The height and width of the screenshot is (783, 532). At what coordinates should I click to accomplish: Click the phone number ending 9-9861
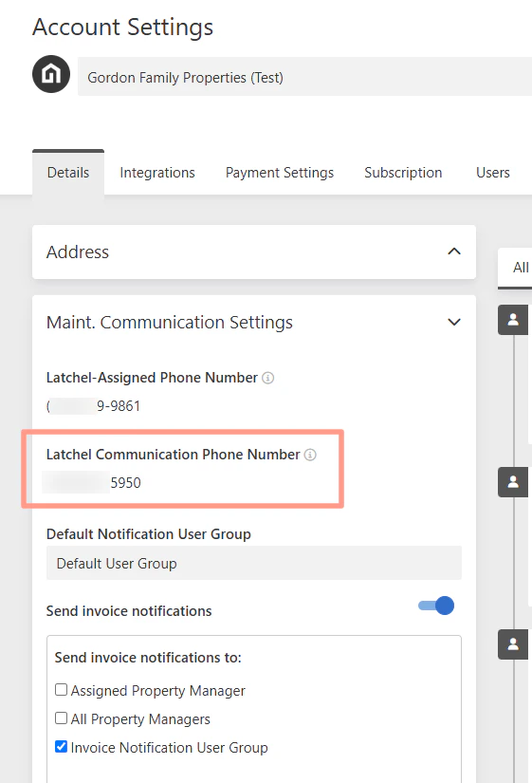point(93,406)
